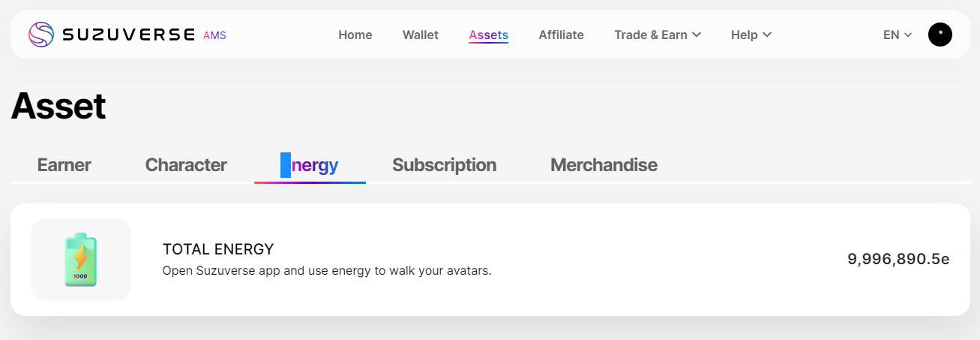Open the Help dropdown menu
This screenshot has height=340, width=980.
click(751, 35)
